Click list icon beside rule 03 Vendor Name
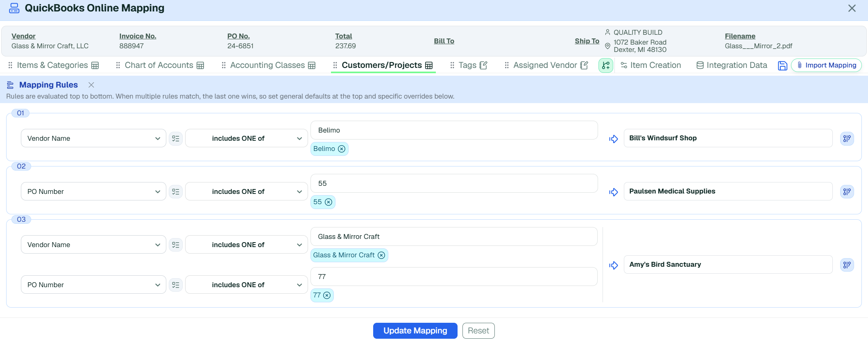868x342 pixels. (176, 245)
